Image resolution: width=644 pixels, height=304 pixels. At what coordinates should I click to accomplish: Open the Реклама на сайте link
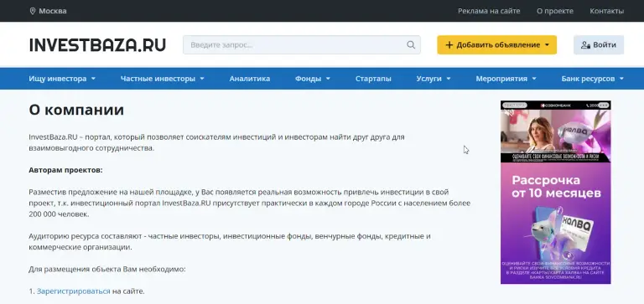pos(489,11)
